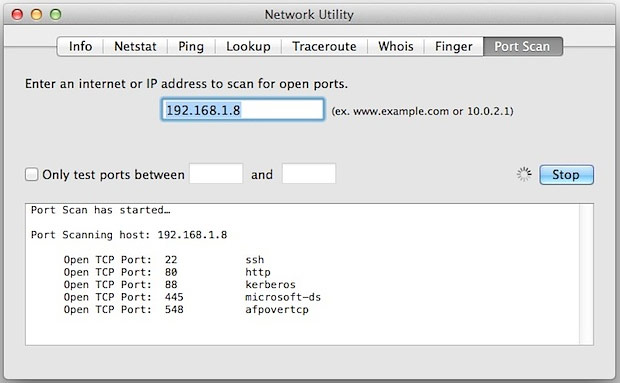Screen dimensions: 620x383
Task: Click the IP address field containing 192.168.1.8
Action: [243, 109]
